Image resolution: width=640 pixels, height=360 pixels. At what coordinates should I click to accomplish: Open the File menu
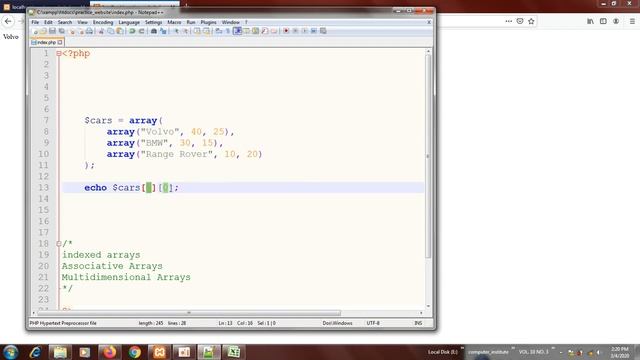35,22
